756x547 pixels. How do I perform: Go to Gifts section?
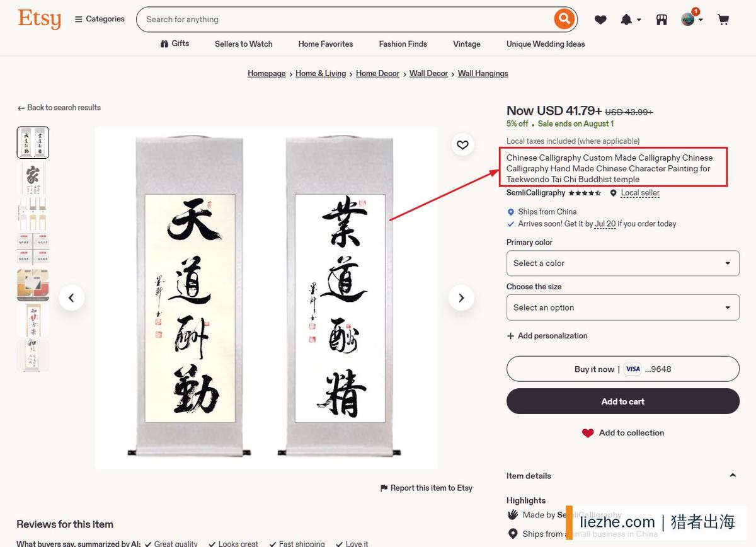tap(175, 43)
